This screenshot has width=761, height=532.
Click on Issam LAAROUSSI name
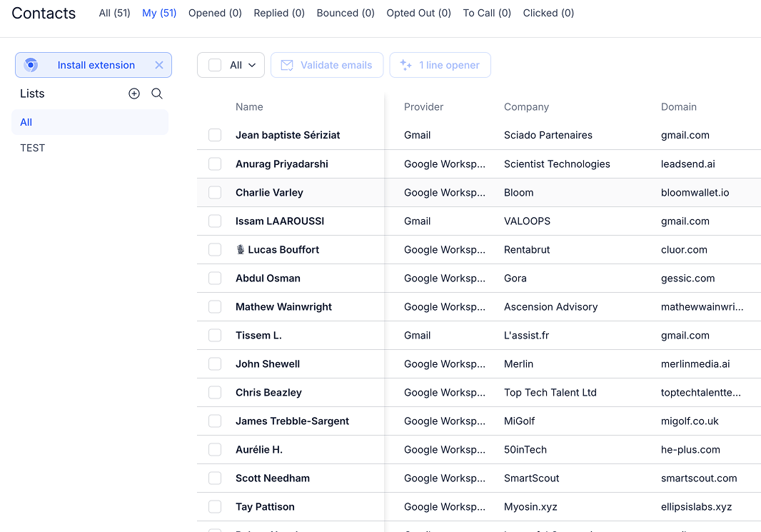[x=280, y=221]
